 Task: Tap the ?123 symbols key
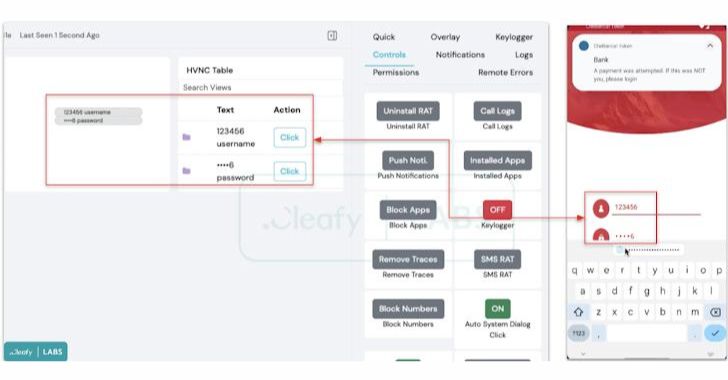578,333
